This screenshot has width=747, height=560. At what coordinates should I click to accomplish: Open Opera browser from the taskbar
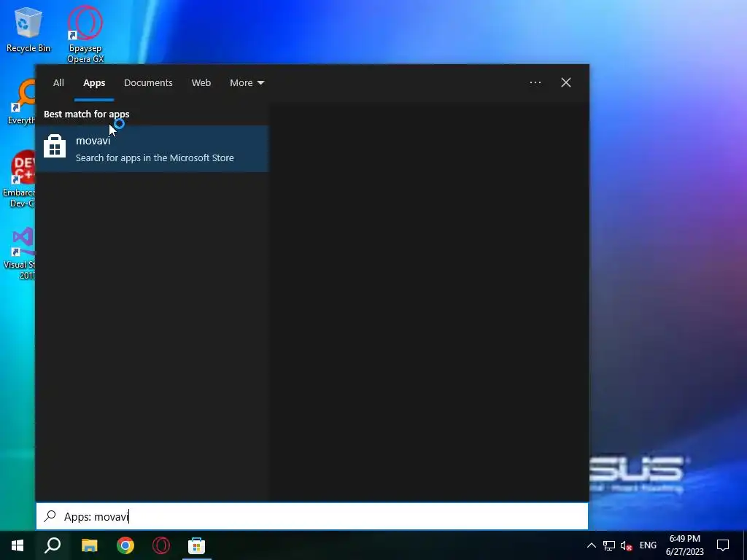pos(161,545)
